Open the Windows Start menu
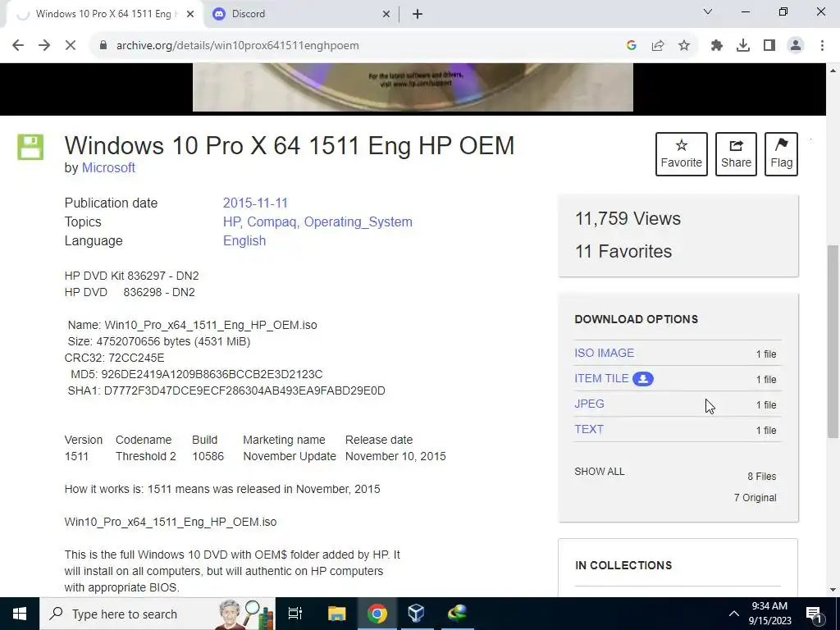Viewport: 840px width, 630px height. point(20,614)
